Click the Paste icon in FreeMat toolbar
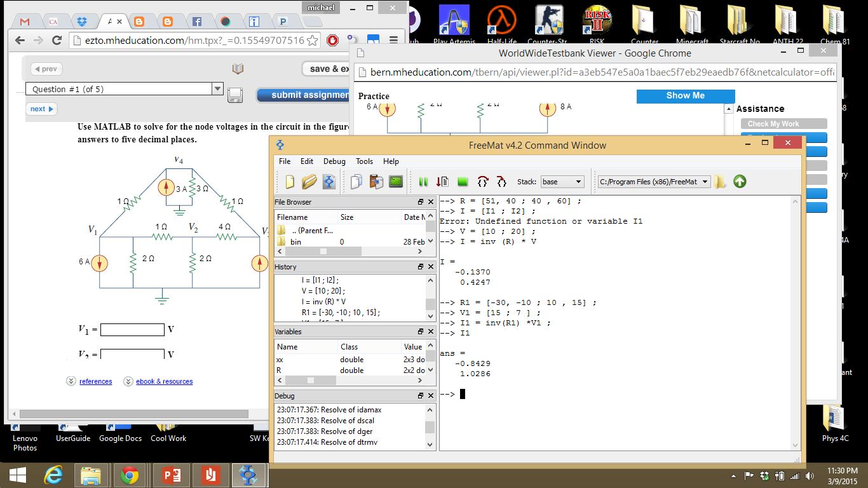Viewport: 868px width, 488px height. tap(376, 182)
